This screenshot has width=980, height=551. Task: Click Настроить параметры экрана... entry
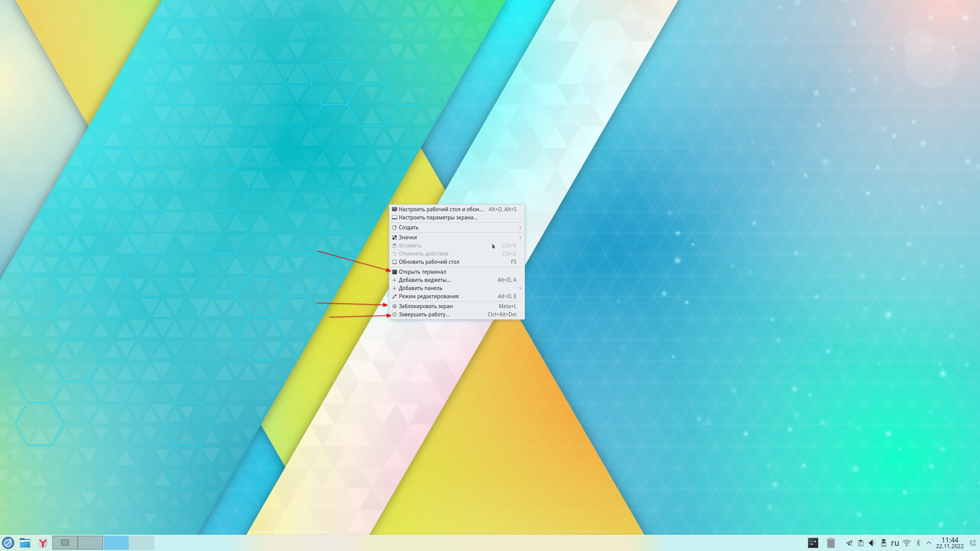[x=437, y=218]
